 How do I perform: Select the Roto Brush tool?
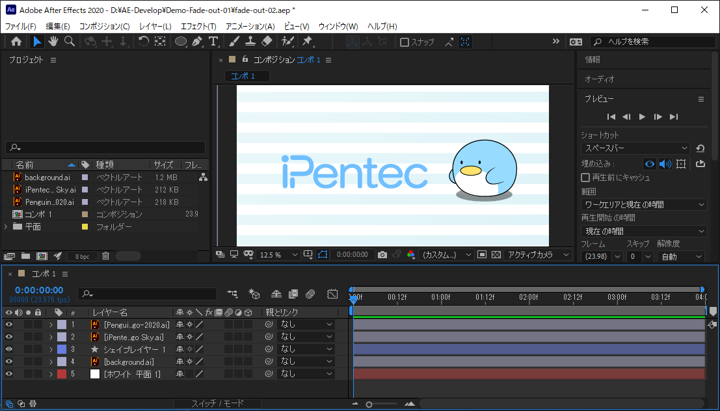coord(288,42)
